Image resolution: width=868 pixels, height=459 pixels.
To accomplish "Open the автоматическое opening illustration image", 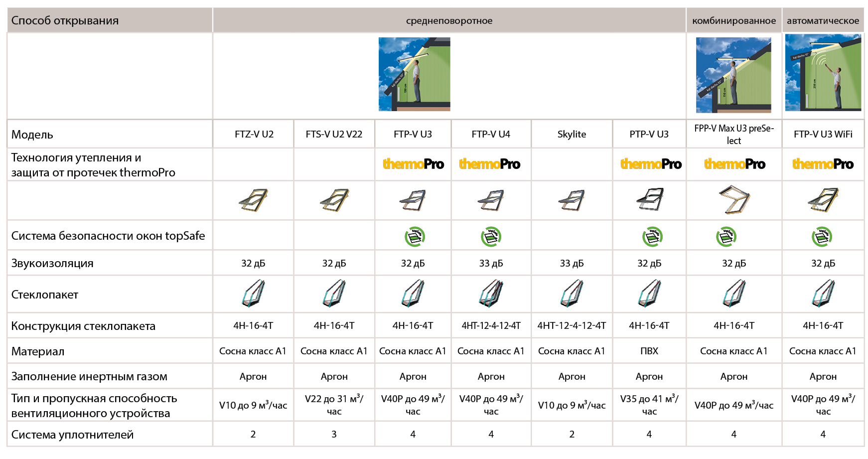I will (x=823, y=73).
